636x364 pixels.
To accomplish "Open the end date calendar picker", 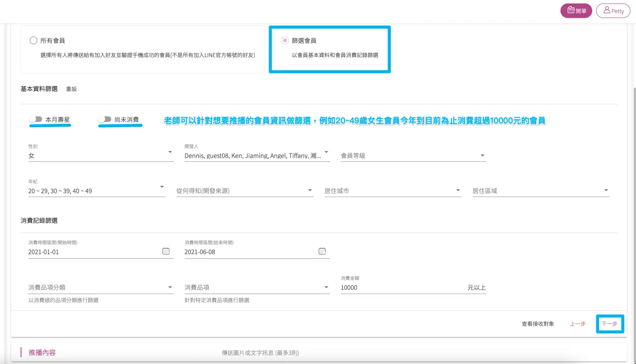I will click(322, 251).
